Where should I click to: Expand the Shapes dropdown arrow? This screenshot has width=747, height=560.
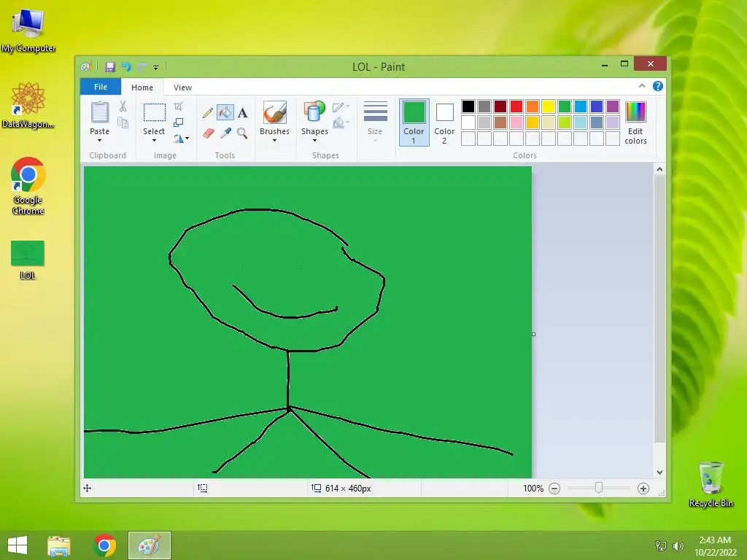(x=314, y=141)
